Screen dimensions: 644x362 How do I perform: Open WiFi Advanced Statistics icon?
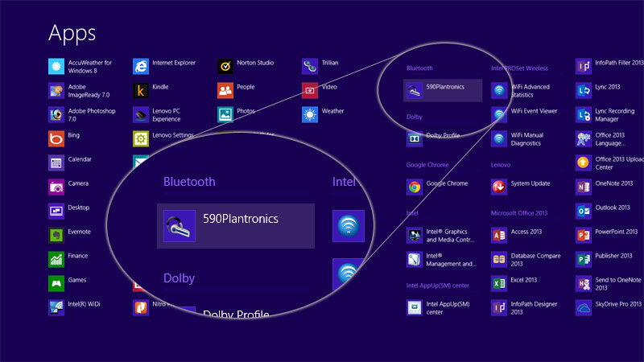499,91
